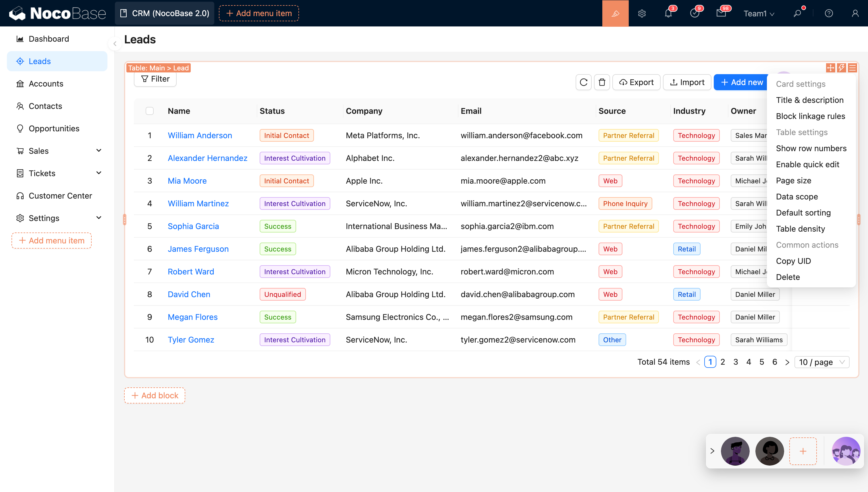Click the block linkage lightning icon

click(841, 68)
